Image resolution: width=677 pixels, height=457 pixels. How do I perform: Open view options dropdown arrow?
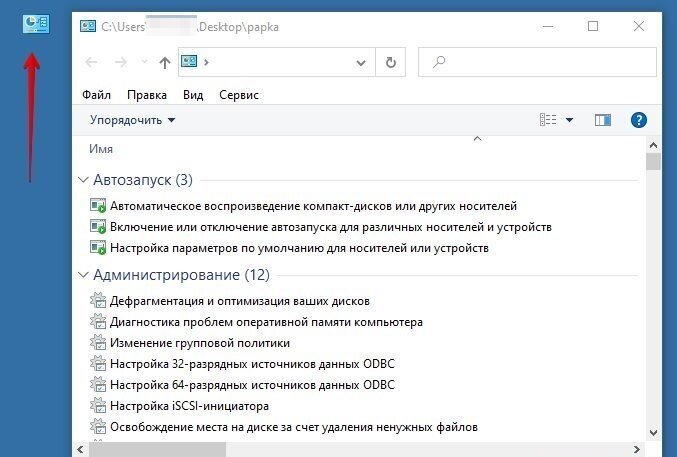click(569, 120)
